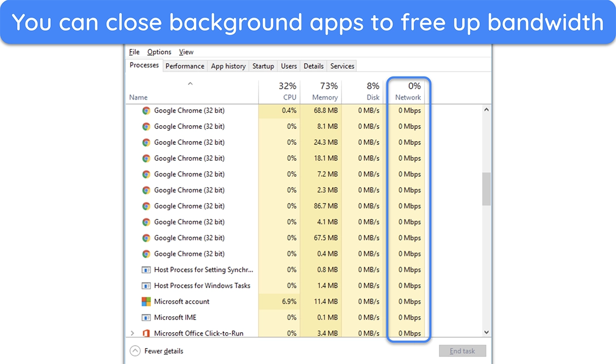The height and width of the screenshot is (364, 616).
Task: Click the 2.3 MB memory cell
Action: click(x=321, y=190)
